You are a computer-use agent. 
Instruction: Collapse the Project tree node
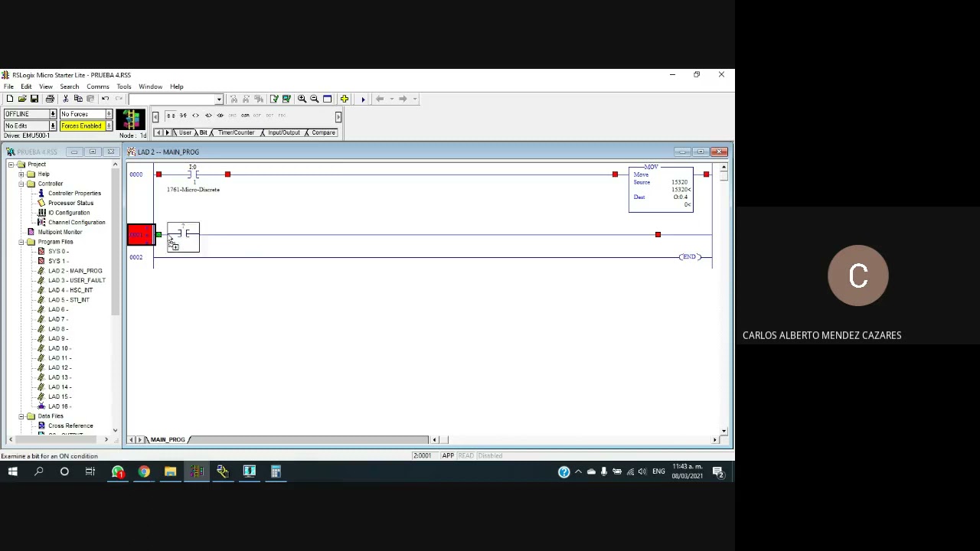tap(11, 165)
